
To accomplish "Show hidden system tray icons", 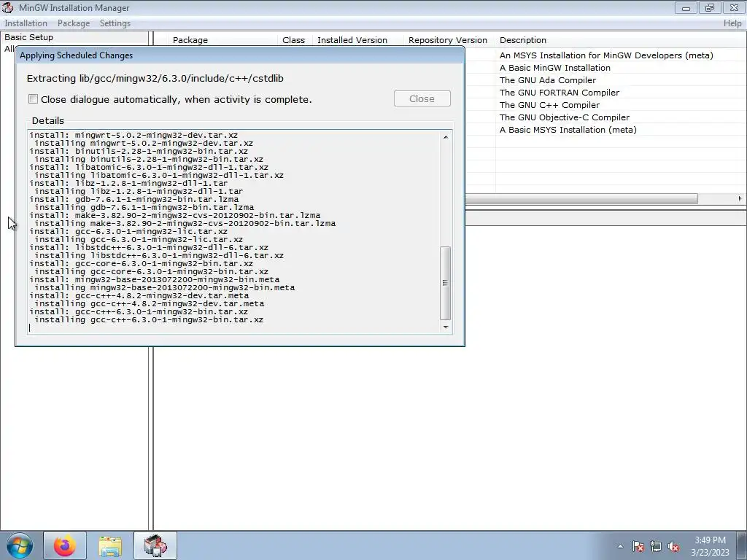I will coord(620,546).
